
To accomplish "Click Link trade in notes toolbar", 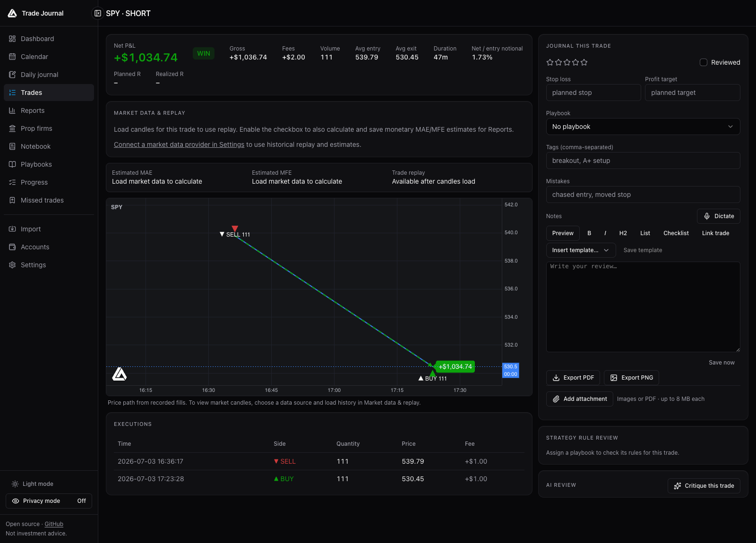I will coord(715,233).
